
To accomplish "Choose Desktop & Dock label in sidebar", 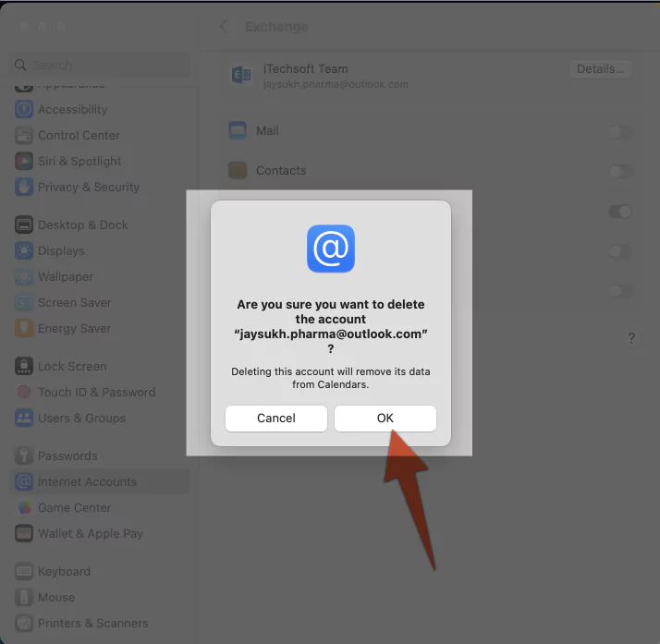I will point(83,225).
